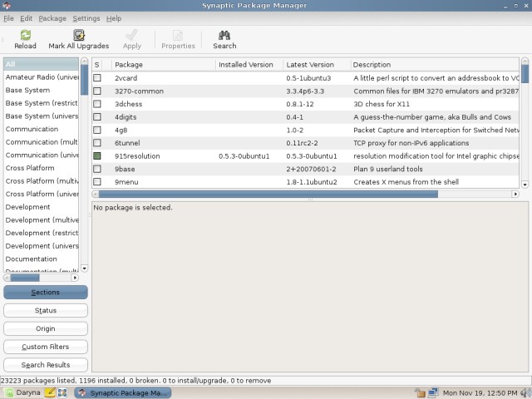Screen dimensions: 532x399
Task: Click the Status filter button
Action: [46, 310]
